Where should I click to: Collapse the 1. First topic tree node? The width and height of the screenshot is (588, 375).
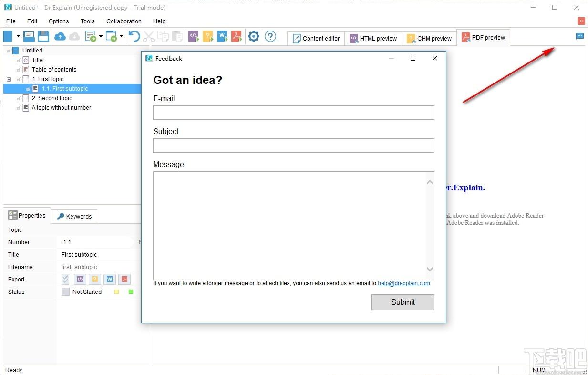coord(9,79)
